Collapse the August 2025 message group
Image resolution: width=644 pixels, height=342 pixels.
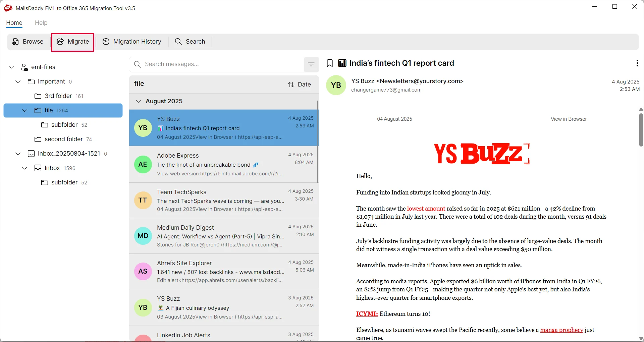click(139, 101)
